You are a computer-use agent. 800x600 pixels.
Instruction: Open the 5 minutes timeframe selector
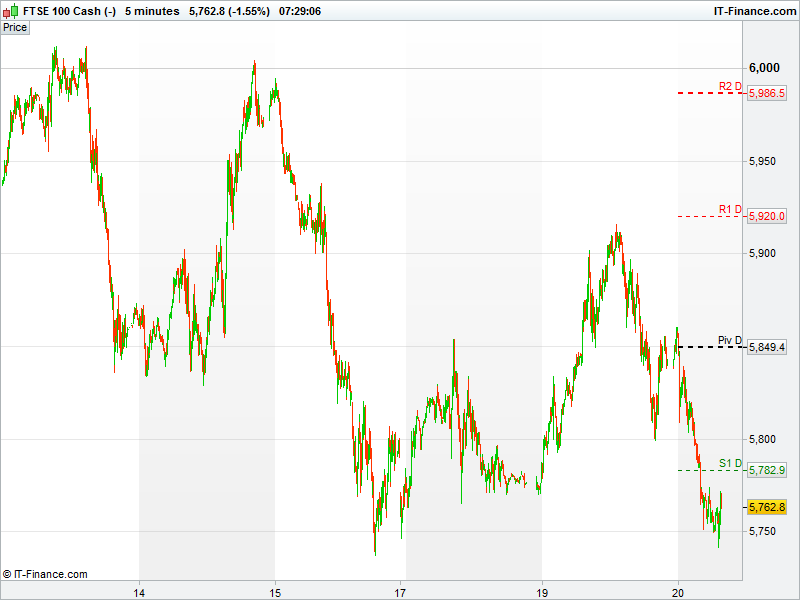pyautogui.click(x=152, y=10)
